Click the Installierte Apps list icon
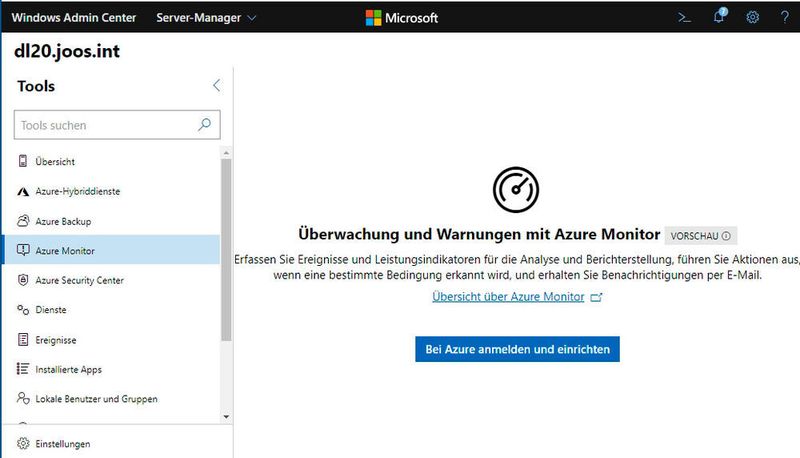This screenshot has width=800, height=458. click(x=23, y=369)
